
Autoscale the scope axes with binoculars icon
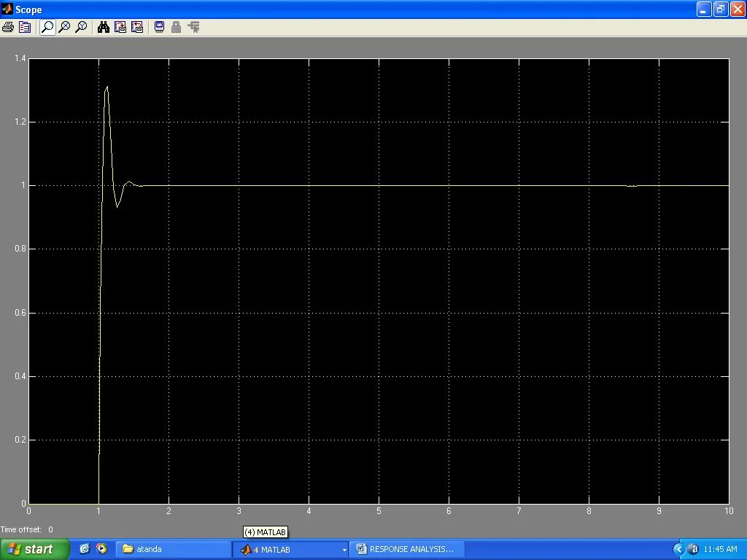103,27
